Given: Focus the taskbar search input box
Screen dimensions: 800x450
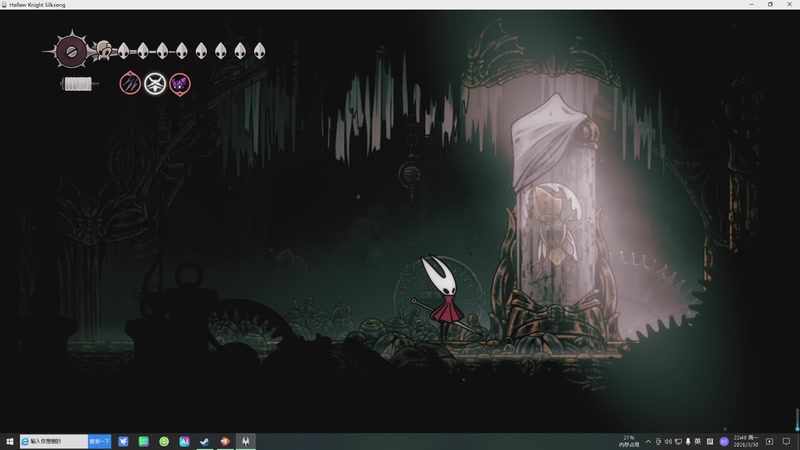Looking at the screenshot, I should tap(54, 441).
